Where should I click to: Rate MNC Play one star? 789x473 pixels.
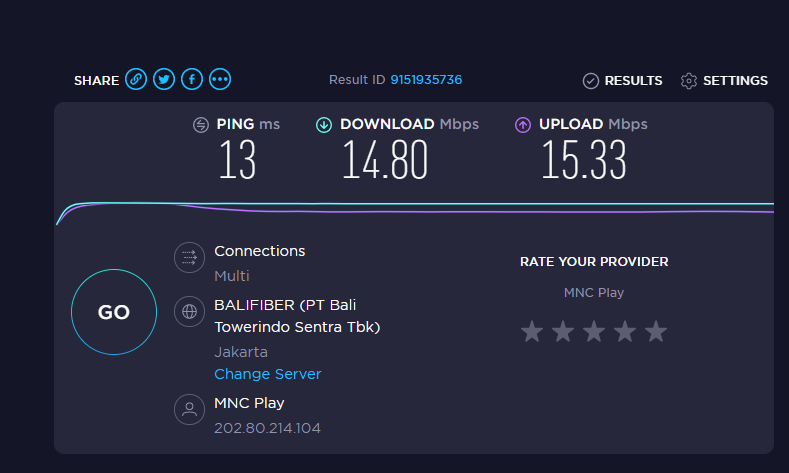(532, 331)
